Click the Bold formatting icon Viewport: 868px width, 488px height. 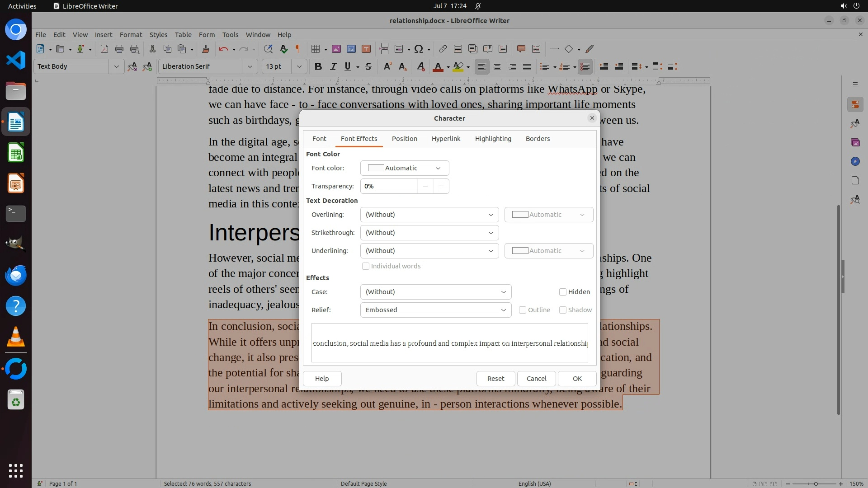click(x=318, y=66)
